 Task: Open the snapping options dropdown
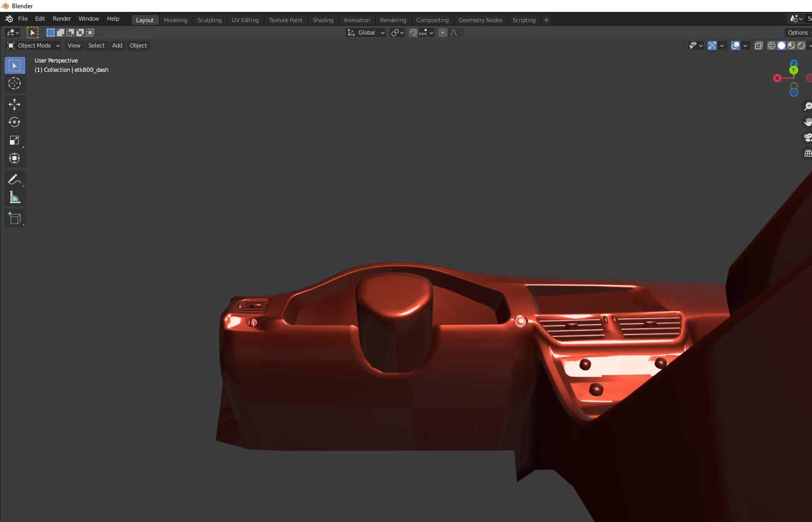point(427,33)
